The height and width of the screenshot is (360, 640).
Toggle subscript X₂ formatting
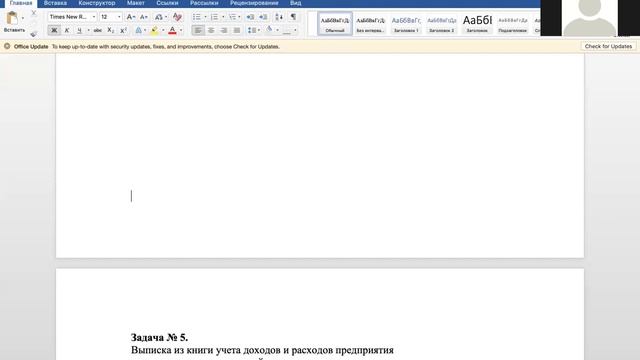[111, 30]
